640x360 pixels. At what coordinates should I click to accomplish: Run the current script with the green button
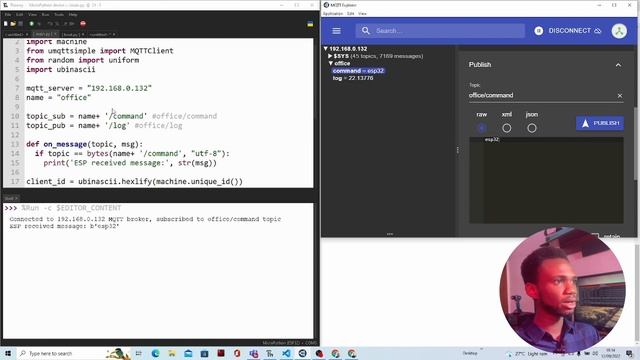tap(31, 24)
